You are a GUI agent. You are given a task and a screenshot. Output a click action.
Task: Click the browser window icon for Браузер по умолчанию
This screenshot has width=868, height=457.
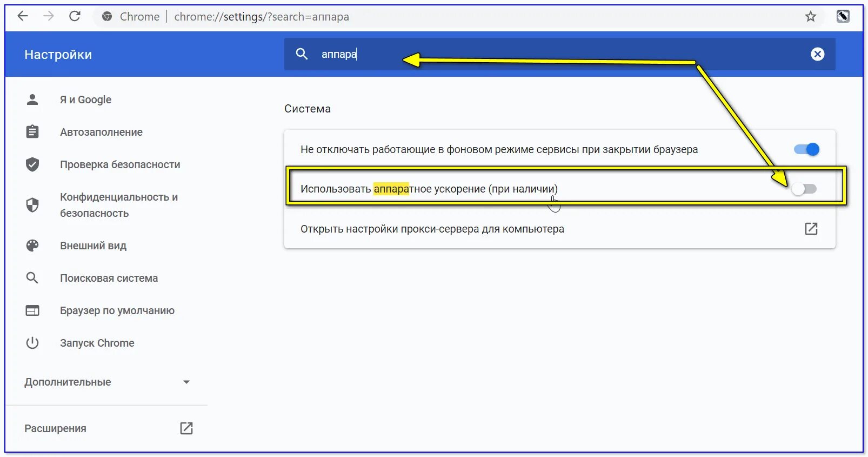(x=32, y=310)
